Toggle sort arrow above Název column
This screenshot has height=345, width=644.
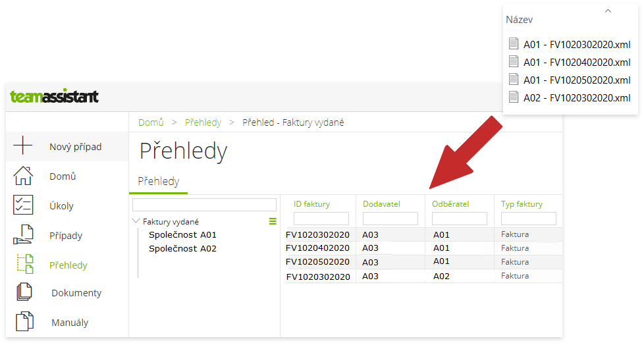pyautogui.click(x=608, y=11)
